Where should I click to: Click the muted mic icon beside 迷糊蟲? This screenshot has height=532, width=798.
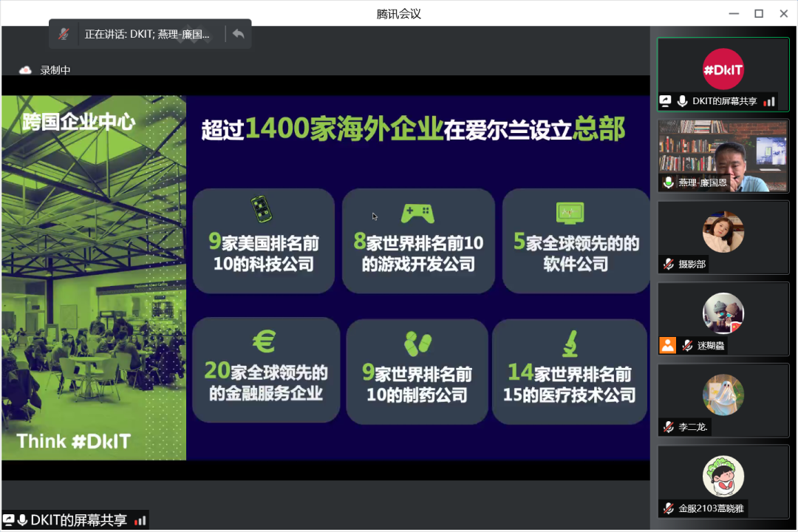pos(687,345)
